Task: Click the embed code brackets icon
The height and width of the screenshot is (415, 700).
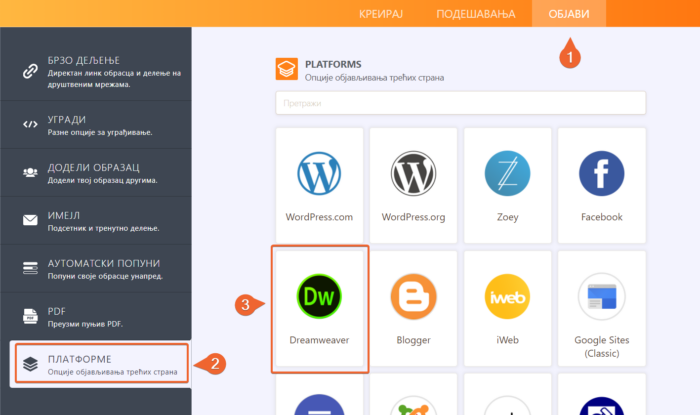Action: tap(30, 124)
